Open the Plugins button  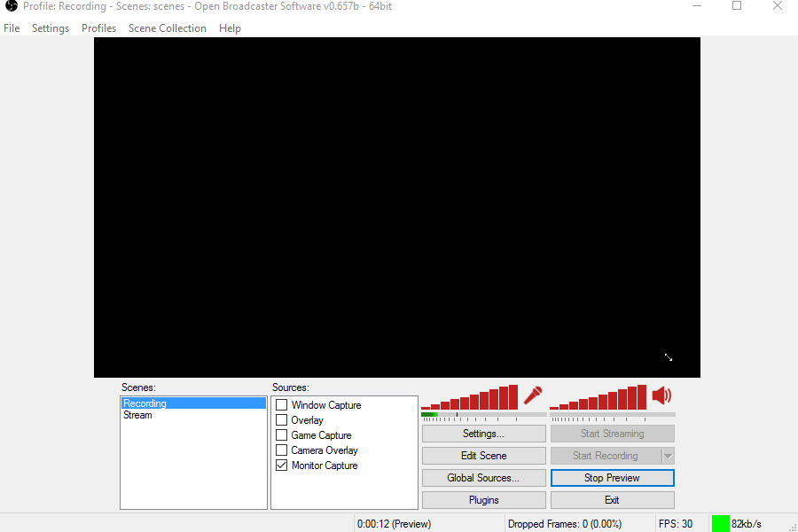483,500
